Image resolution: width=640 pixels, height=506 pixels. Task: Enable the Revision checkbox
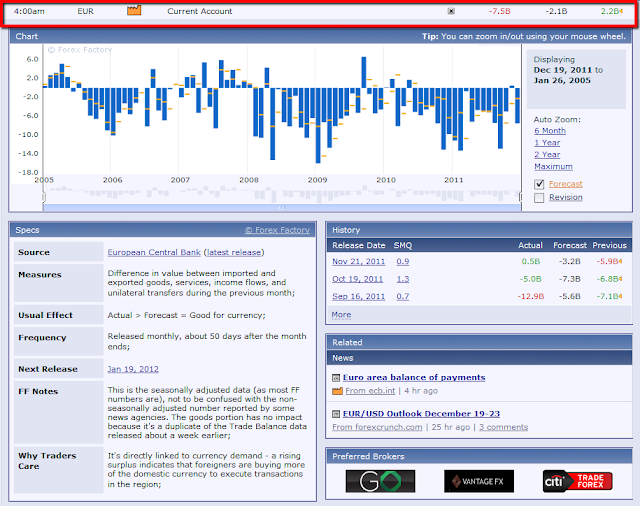coord(539,198)
